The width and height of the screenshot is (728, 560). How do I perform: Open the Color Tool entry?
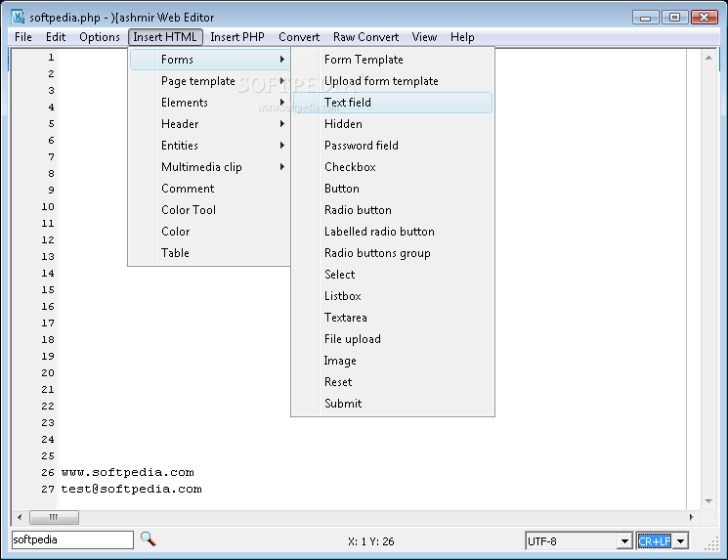tap(210, 210)
